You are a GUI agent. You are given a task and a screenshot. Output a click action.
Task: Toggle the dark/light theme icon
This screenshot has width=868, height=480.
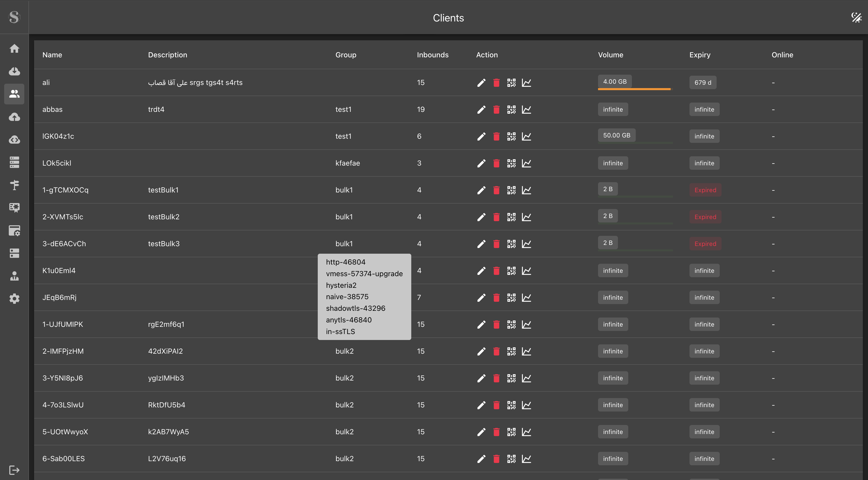(856, 17)
